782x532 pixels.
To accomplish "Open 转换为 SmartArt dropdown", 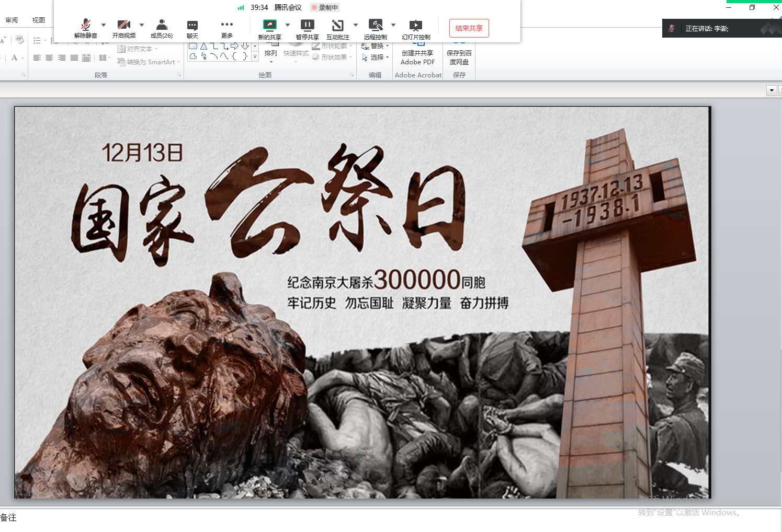I will pos(149,62).
